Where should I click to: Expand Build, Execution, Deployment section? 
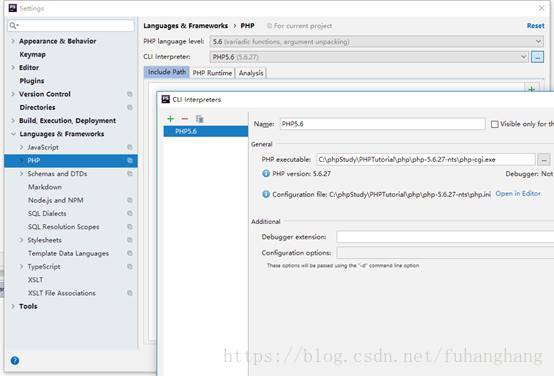point(13,121)
